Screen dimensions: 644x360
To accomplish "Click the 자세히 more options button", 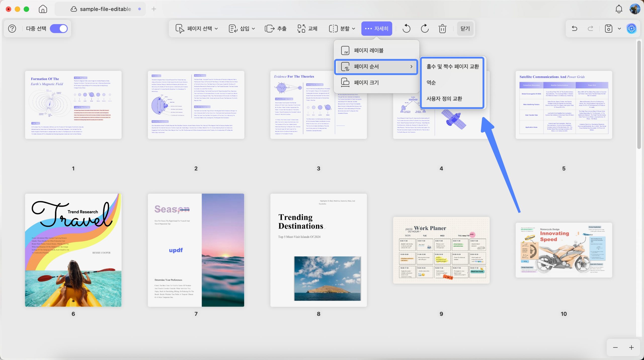I will pyautogui.click(x=377, y=29).
